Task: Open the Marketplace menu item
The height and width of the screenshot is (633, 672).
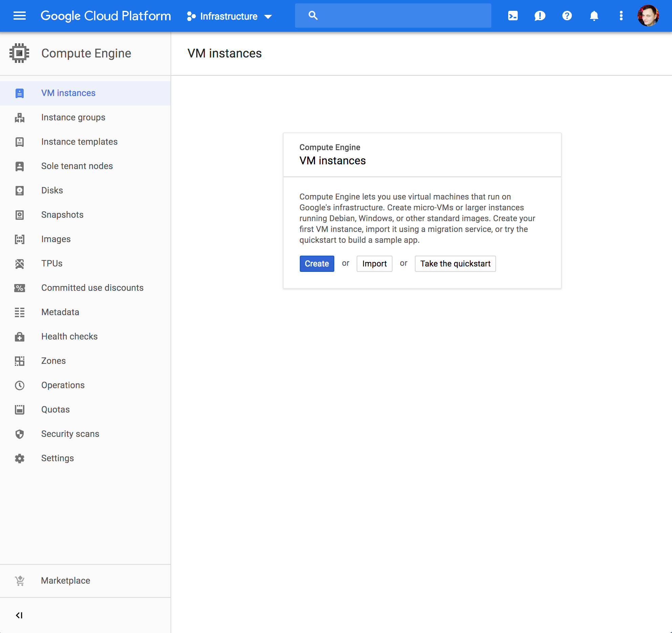Action: (x=66, y=581)
